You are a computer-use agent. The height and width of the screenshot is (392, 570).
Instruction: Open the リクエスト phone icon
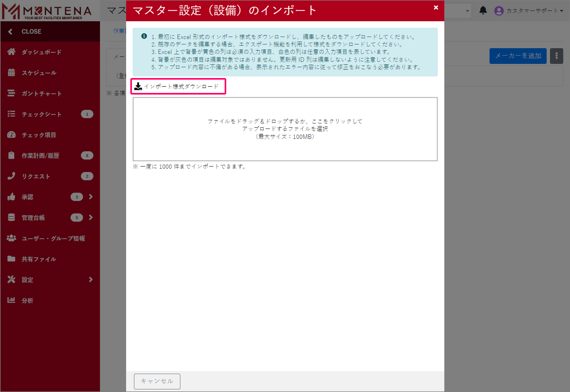coord(11,176)
